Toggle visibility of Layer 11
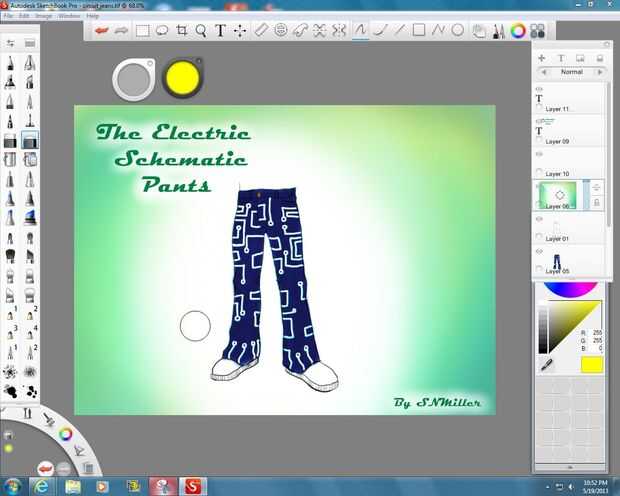Viewport: 620px width, 496px height. [539, 89]
